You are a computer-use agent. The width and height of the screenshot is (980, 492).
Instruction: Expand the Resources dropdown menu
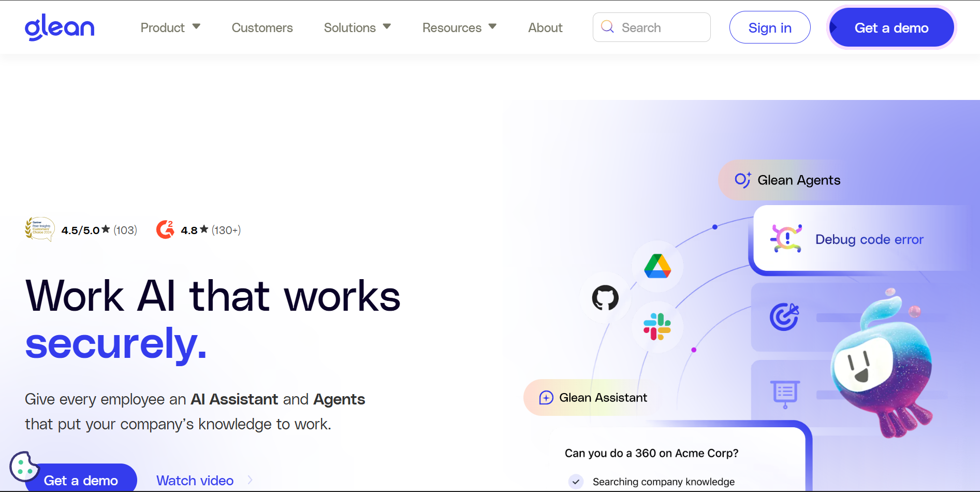click(x=459, y=27)
